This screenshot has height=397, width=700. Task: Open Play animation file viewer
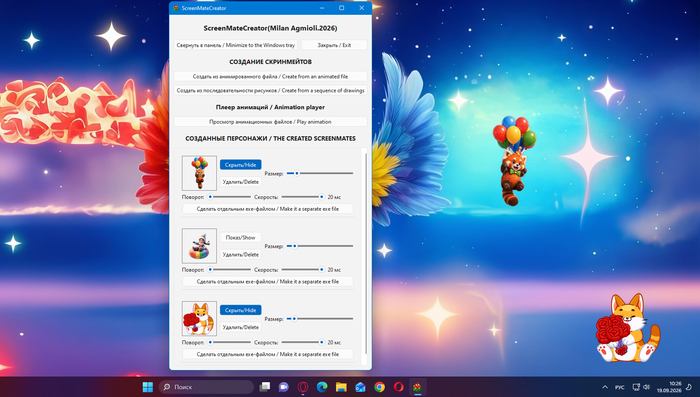coord(271,121)
